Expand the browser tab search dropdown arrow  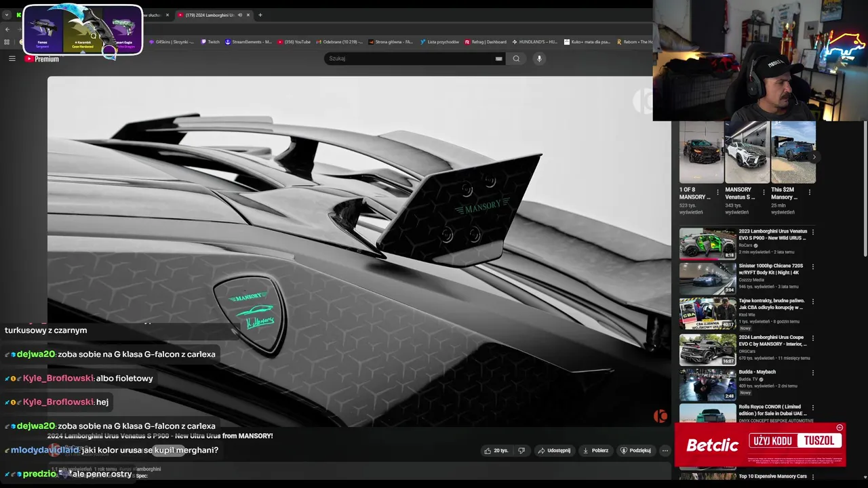click(x=7, y=15)
